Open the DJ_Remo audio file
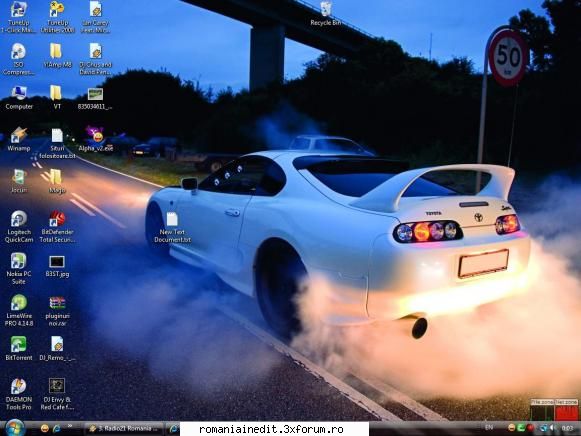 pos(57,349)
